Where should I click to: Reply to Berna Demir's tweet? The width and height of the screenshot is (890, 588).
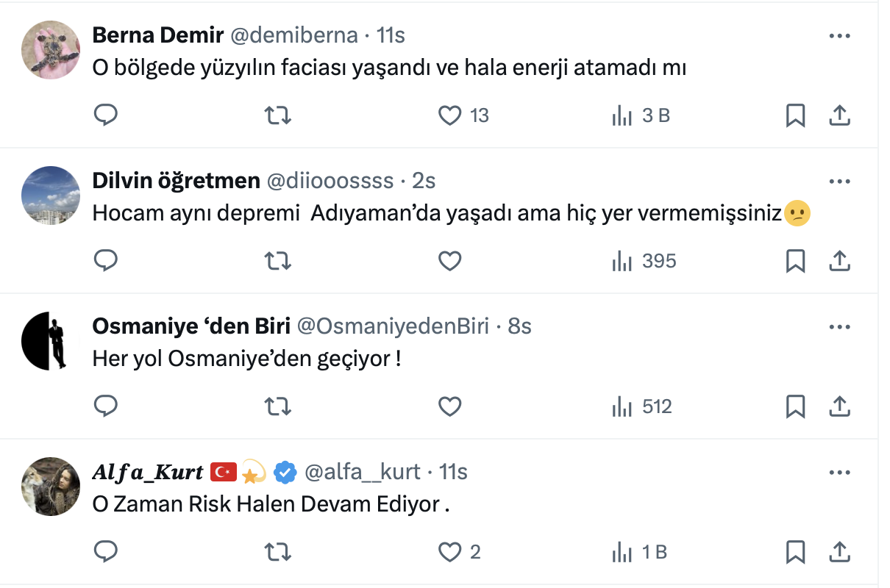(106, 115)
